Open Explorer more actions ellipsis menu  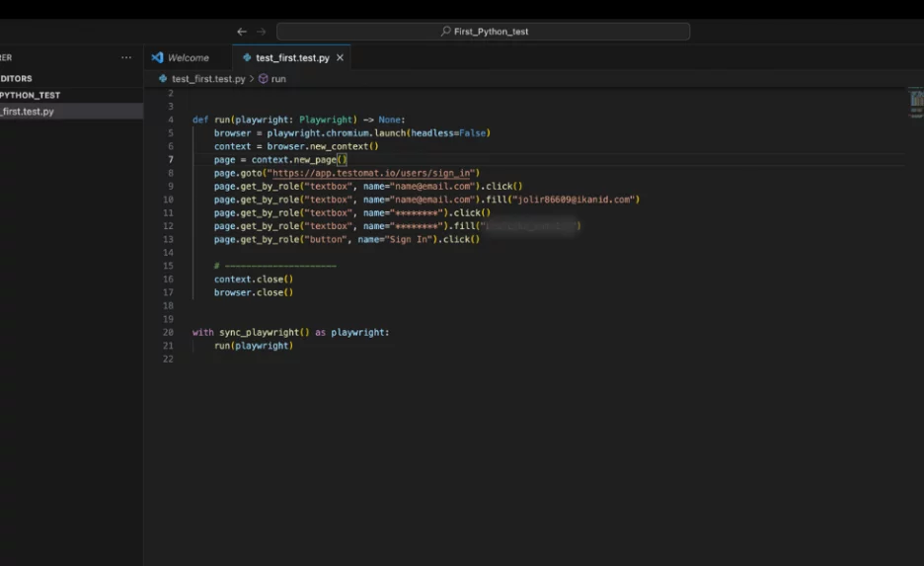click(126, 58)
